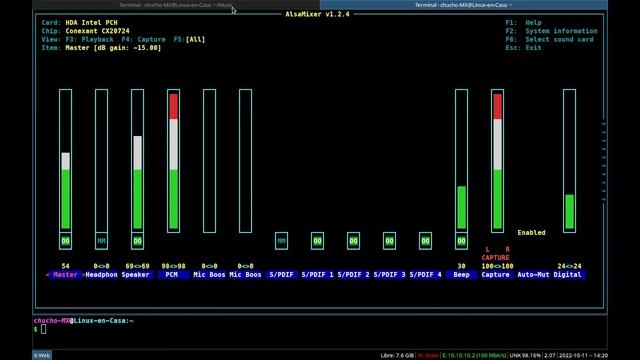Image resolution: width=640 pixels, height=360 pixels.
Task: Select the S/PDIF channel label
Action: point(281,275)
